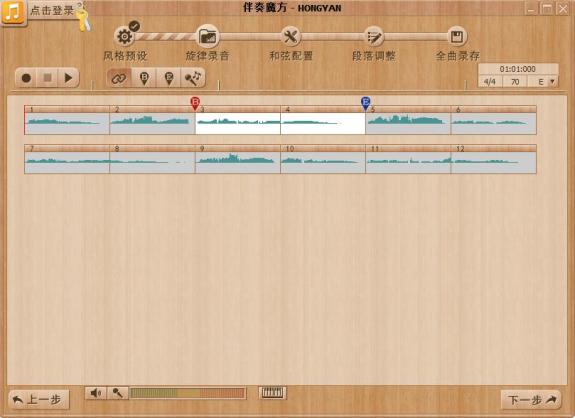Click the volume level meter bar
Viewport: 575px width, 418px height.
(x=187, y=393)
